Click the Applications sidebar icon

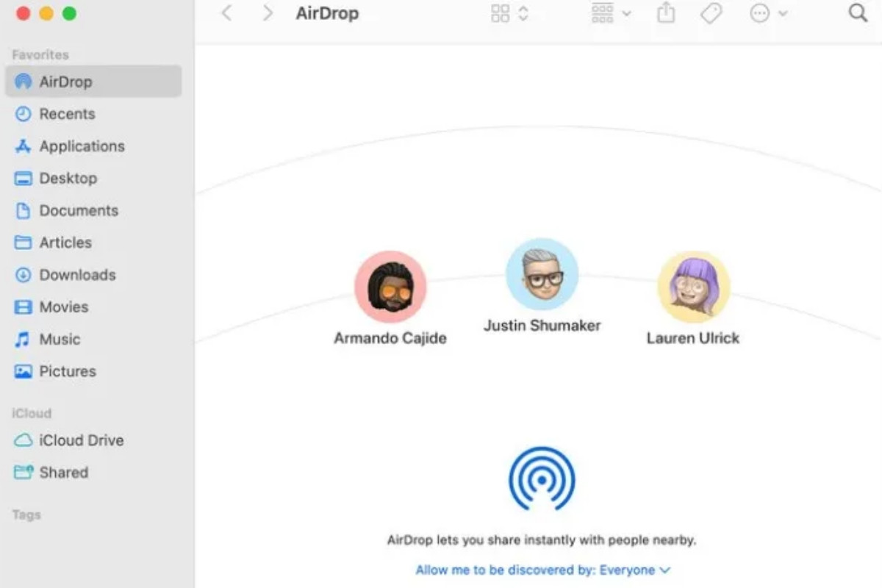click(x=24, y=146)
